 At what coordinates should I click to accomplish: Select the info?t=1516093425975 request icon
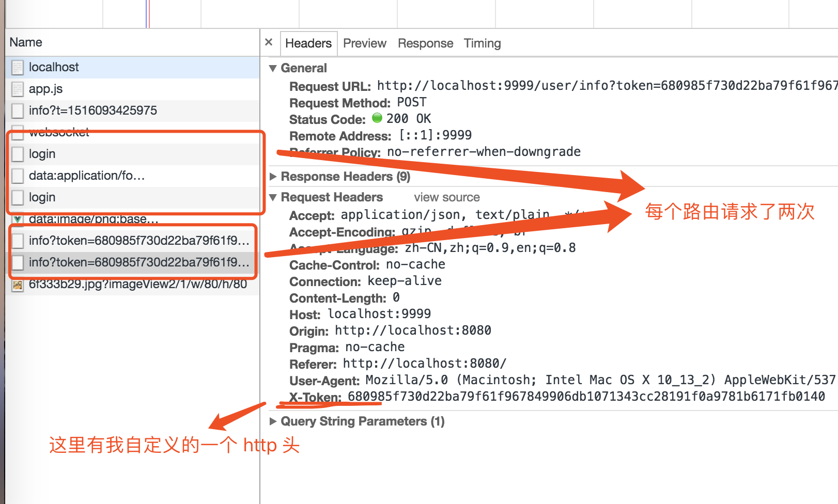18,111
